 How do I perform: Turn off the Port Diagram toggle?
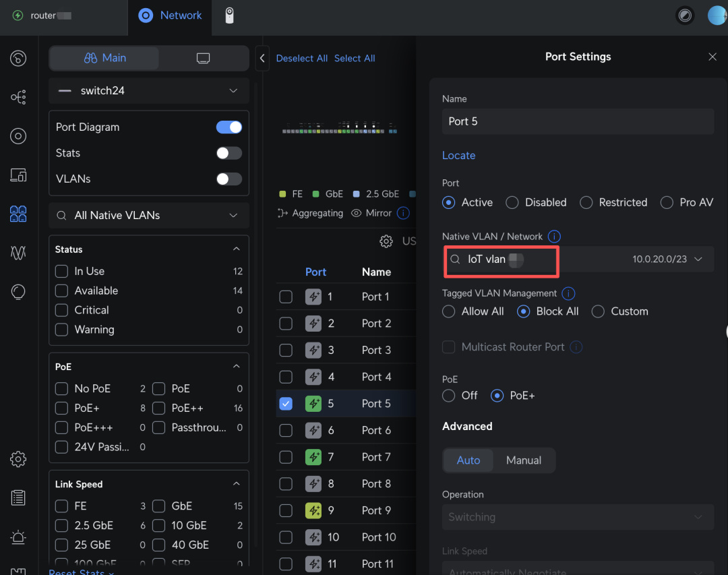229,127
